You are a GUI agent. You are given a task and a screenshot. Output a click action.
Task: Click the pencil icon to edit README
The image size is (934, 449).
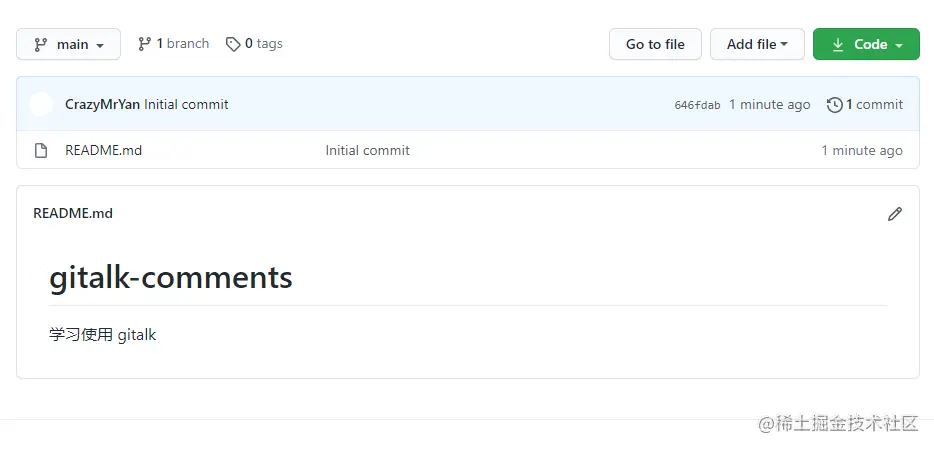pyautogui.click(x=894, y=214)
